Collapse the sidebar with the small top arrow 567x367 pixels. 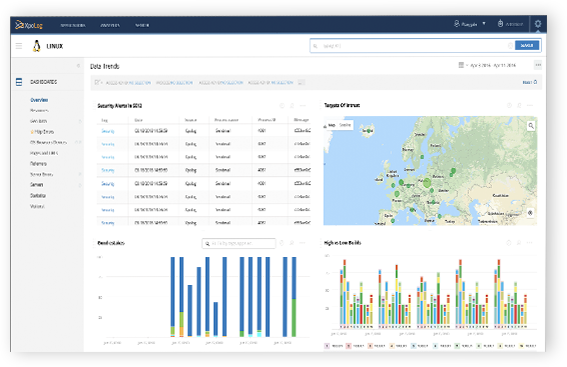coord(78,66)
